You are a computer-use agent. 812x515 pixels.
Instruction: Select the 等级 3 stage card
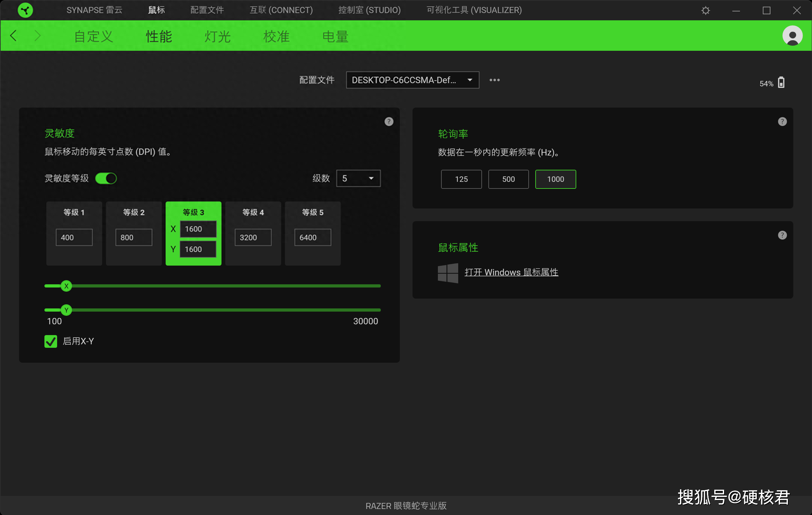(x=194, y=234)
